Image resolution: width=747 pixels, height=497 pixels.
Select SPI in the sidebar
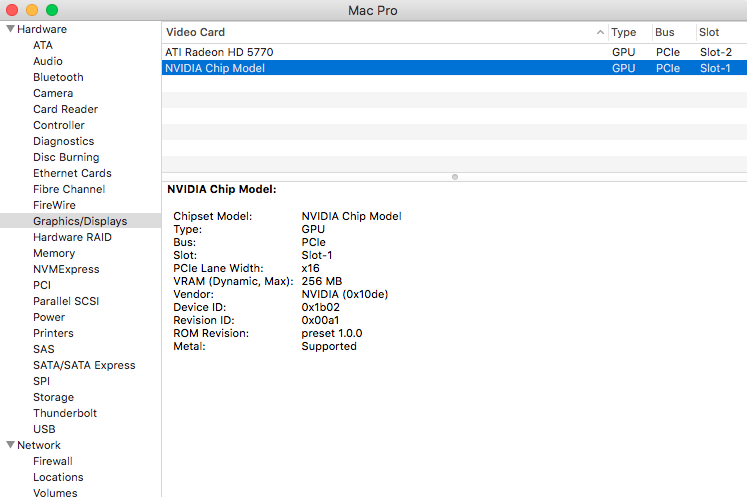click(x=41, y=381)
